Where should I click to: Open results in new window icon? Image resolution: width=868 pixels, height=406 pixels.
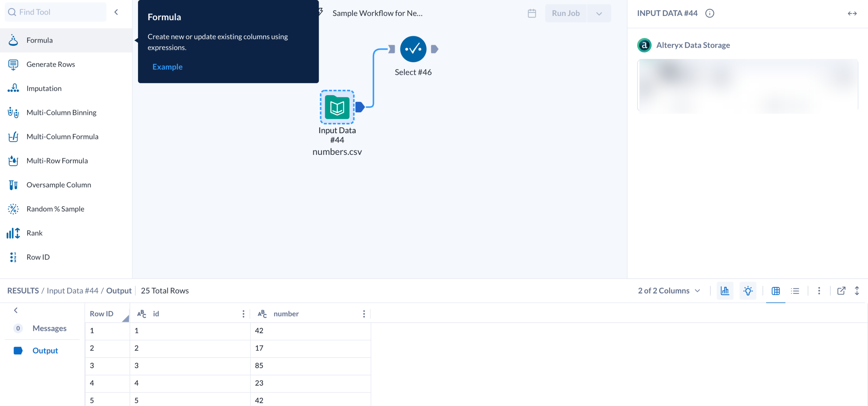[x=841, y=291]
